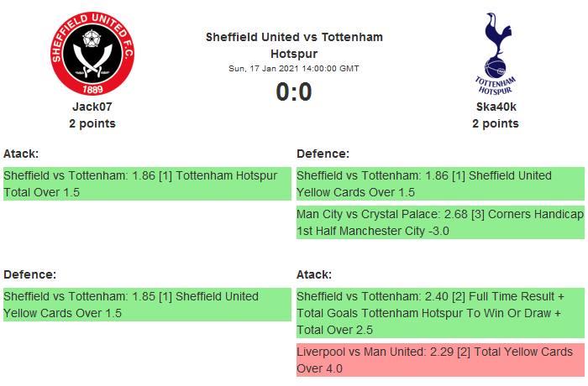Click the Sheffield United vs Tottenham Hotspur title
The width and height of the screenshot is (588, 386).
[x=294, y=45]
